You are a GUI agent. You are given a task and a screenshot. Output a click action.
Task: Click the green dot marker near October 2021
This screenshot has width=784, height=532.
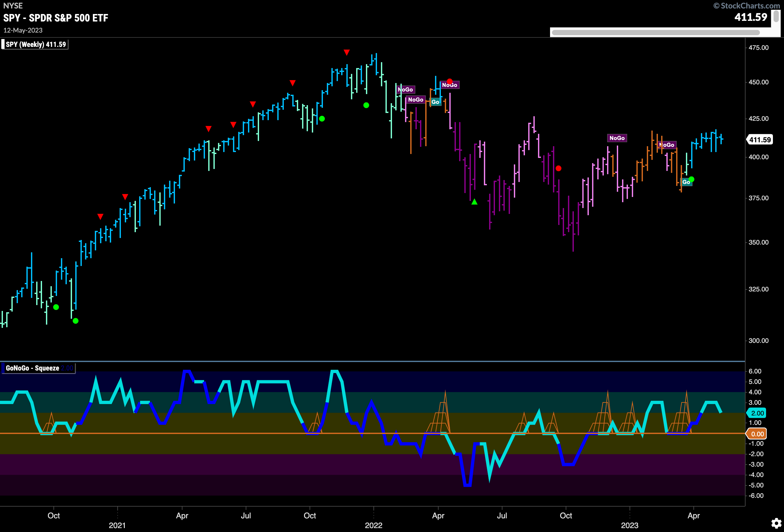(x=322, y=119)
